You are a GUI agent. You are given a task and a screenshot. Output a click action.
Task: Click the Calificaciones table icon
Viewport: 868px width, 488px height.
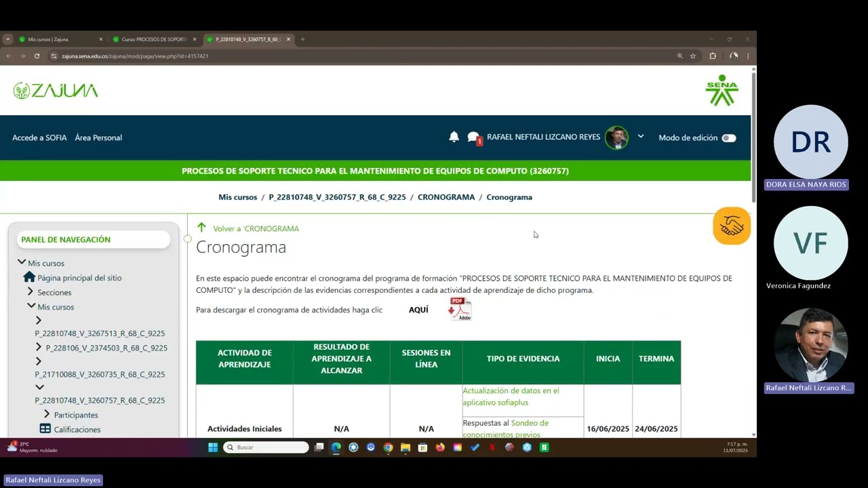(45, 429)
